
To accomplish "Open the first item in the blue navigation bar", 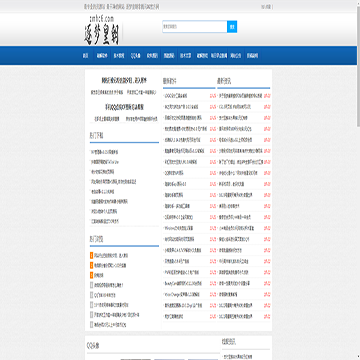I will pos(86,56).
